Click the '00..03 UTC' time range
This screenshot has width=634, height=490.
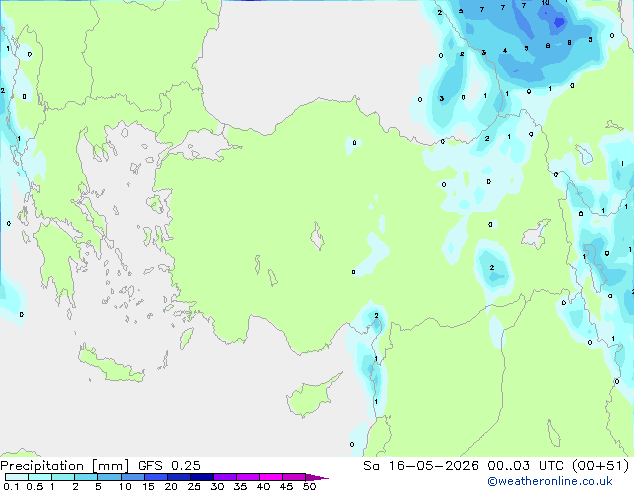pyautogui.click(x=526, y=466)
